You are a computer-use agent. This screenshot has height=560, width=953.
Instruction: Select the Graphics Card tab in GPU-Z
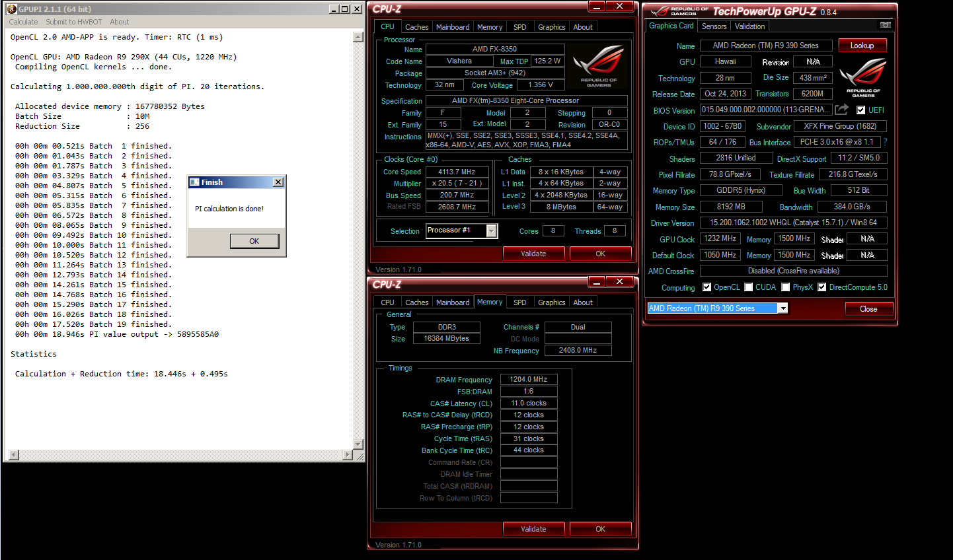pos(671,26)
